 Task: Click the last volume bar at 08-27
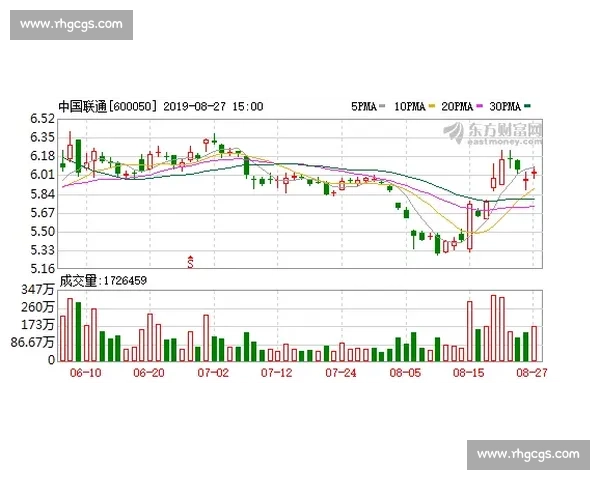534,344
